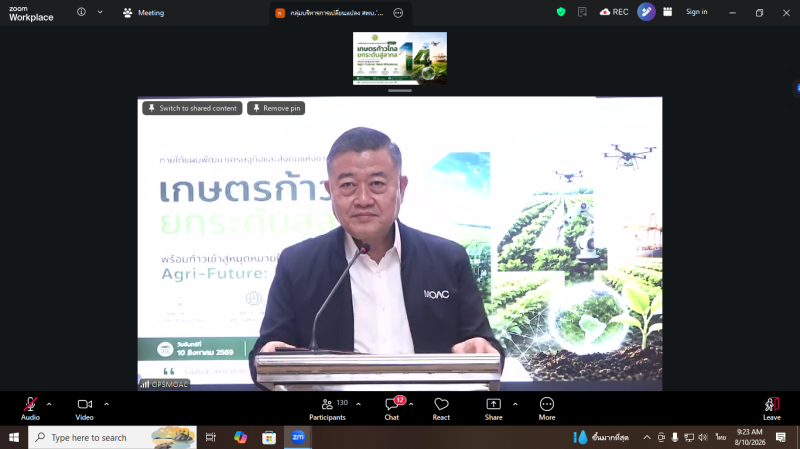Open volume tray icon
The image size is (800, 449).
point(703,437)
